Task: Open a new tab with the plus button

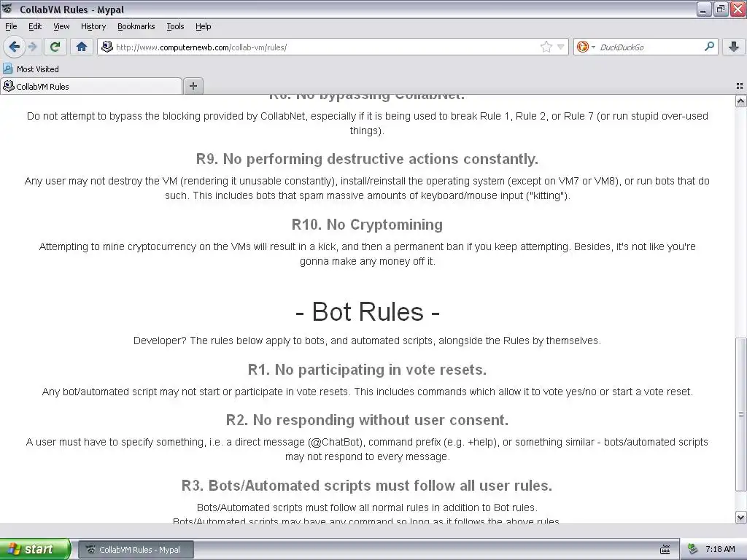Action: (193, 86)
